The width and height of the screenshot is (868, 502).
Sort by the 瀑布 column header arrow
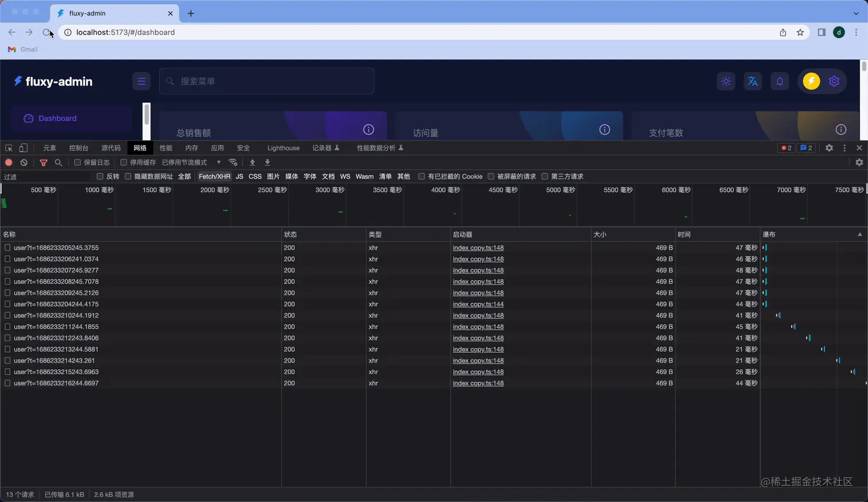point(859,234)
